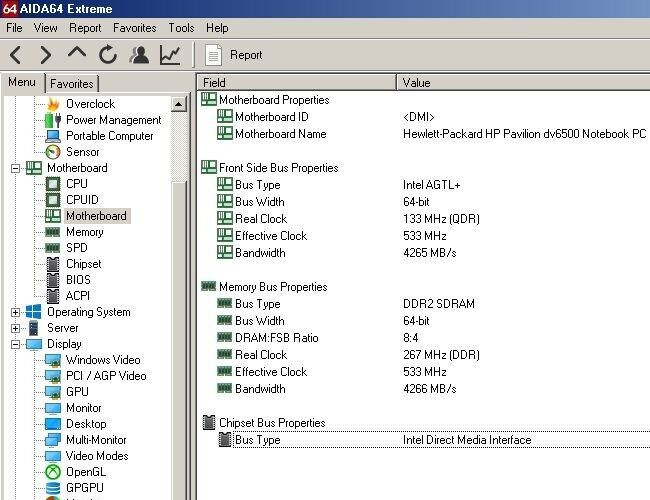
Task: Expand the Server tree node
Action: click(15, 328)
